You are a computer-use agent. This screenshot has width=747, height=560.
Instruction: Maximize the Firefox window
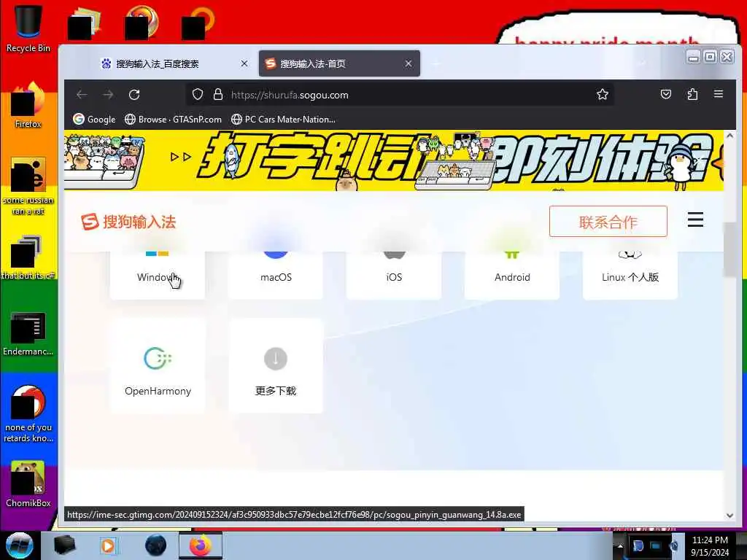point(710,57)
